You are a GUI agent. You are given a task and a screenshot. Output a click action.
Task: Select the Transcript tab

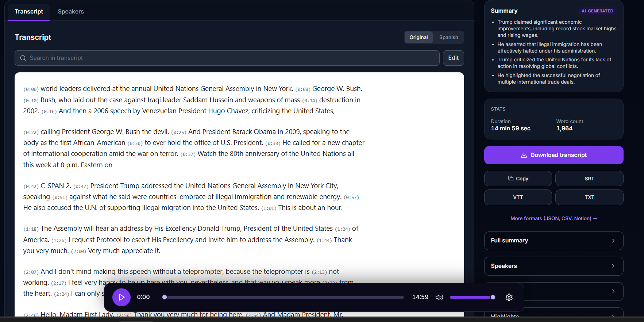coord(29,12)
